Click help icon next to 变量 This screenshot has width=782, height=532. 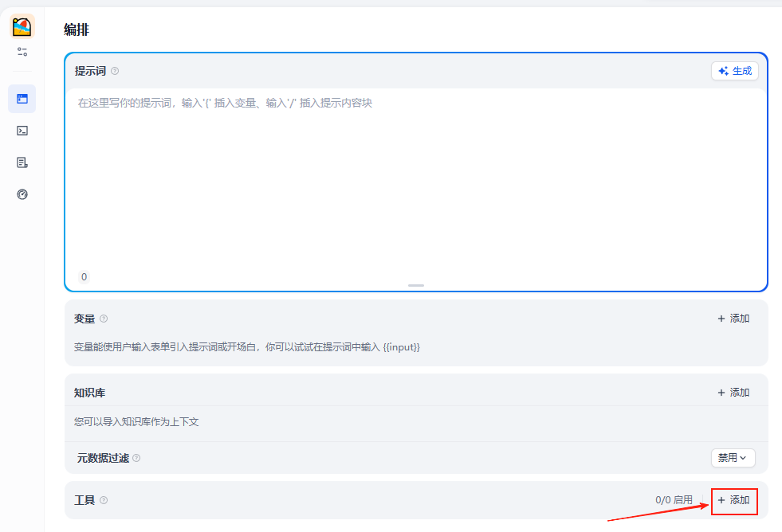(104, 319)
